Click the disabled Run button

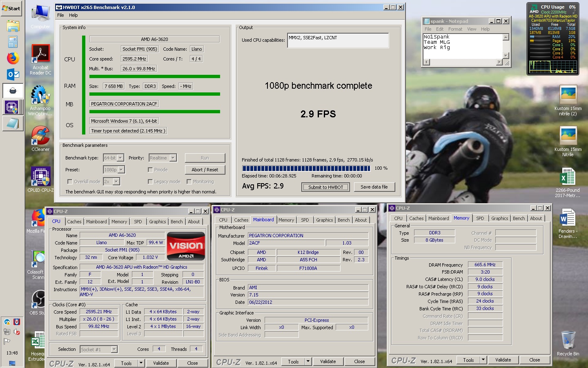(x=205, y=158)
